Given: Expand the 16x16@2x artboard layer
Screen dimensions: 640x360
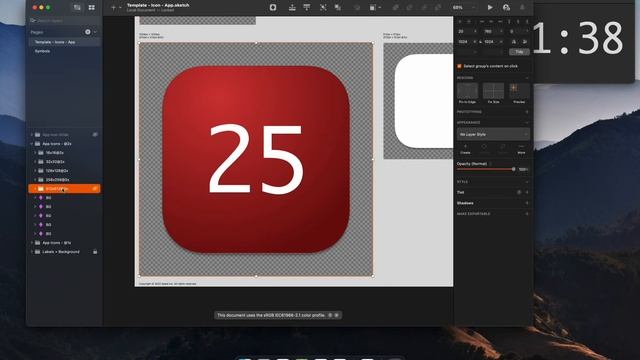Looking at the screenshot, I should 35,153.
